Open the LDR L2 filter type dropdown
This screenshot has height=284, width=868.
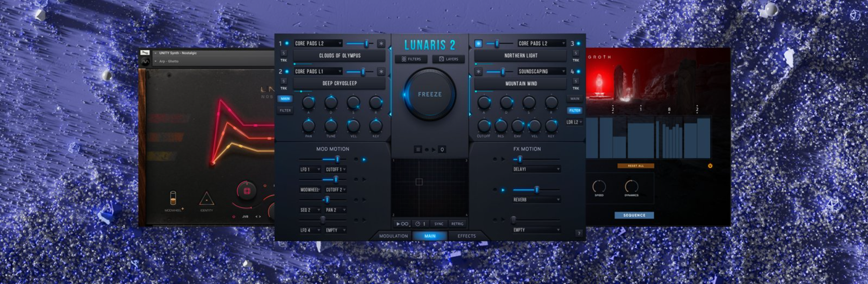(x=574, y=122)
